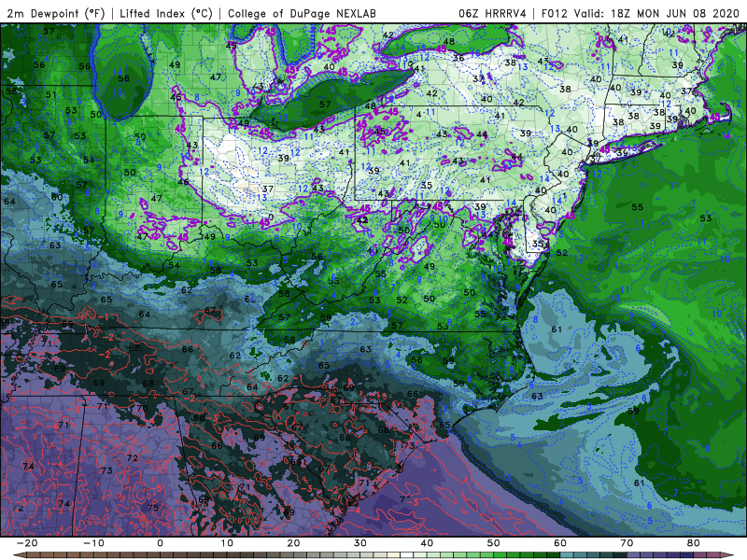
Task: Click the "-10" color scale label
Action: tap(93, 543)
